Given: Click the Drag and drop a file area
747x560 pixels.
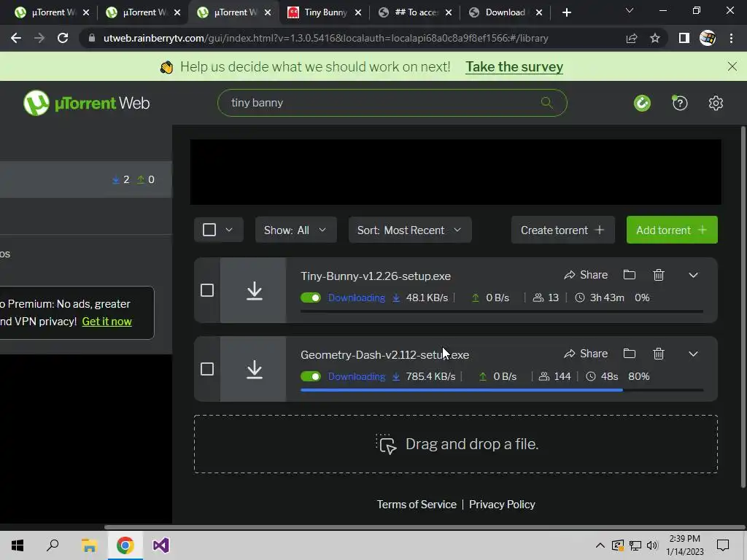Looking at the screenshot, I should pos(455,444).
